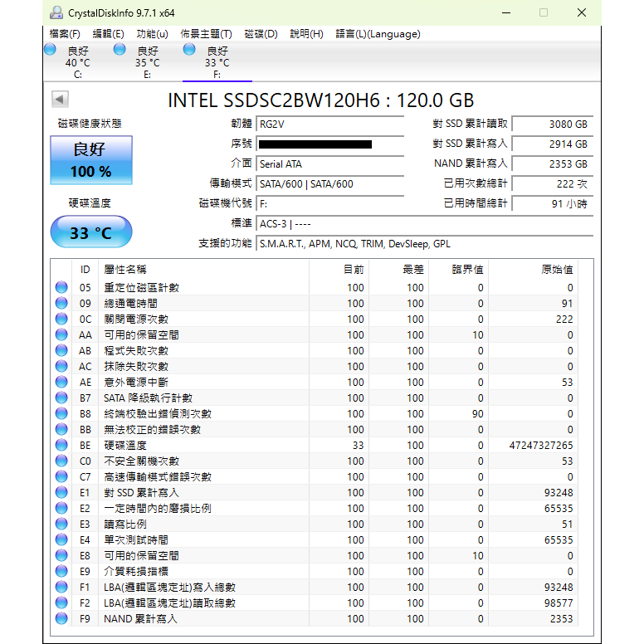Click status orb for row AB 程式失敗次數
This screenshot has width=644, height=644.
(x=61, y=350)
